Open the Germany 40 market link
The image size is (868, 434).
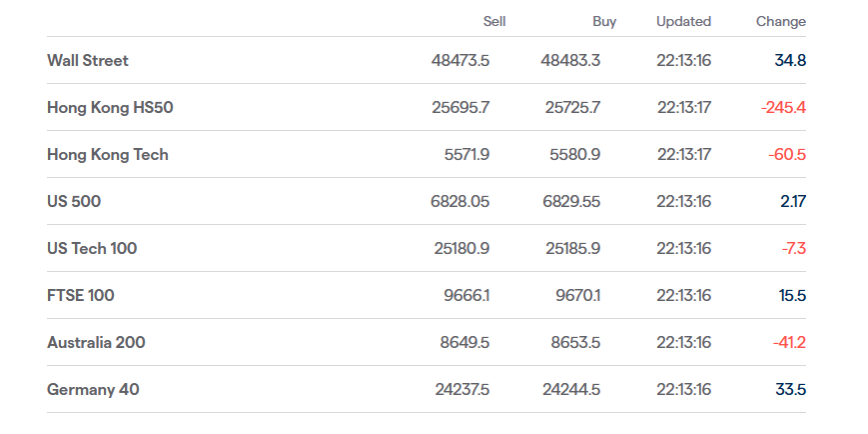(x=93, y=390)
